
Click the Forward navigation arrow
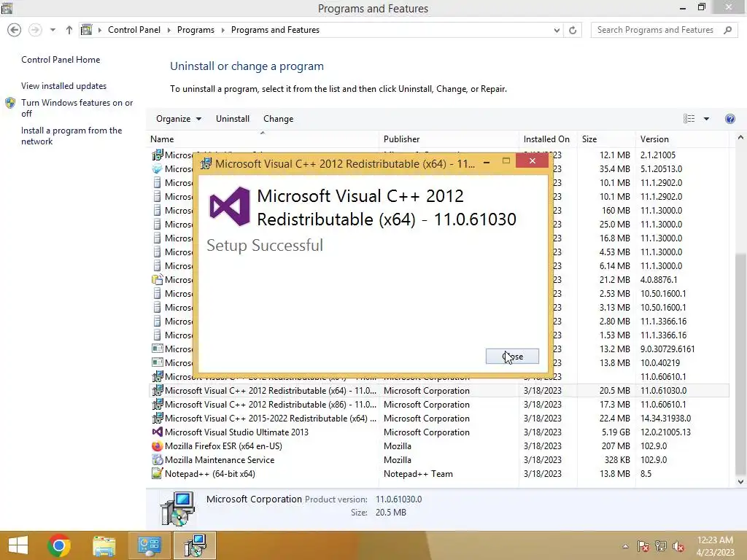pos(35,30)
